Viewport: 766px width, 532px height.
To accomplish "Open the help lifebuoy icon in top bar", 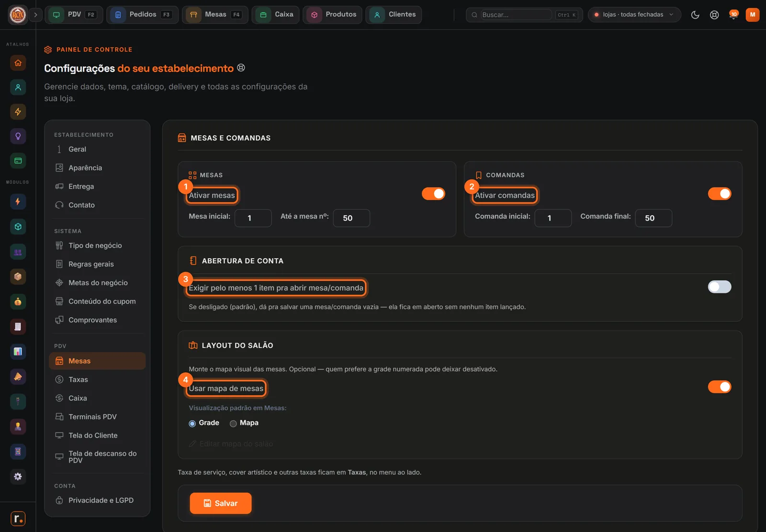I will click(714, 15).
